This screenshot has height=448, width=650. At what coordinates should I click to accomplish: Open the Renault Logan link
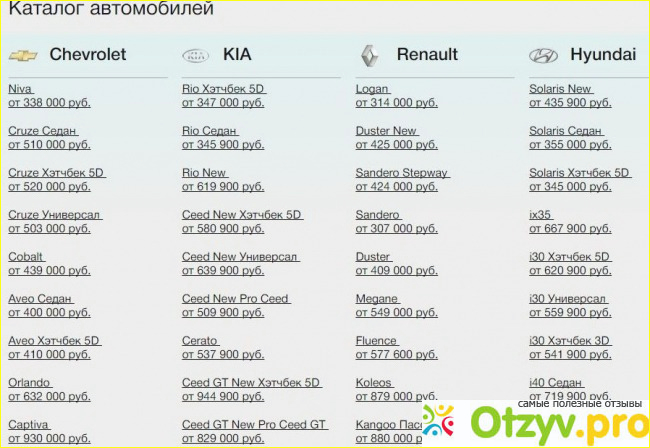pyautogui.click(x=372, y=89)
